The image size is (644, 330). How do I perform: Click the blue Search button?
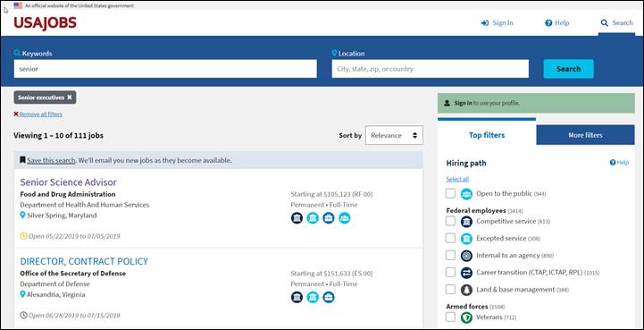(568, 69)
